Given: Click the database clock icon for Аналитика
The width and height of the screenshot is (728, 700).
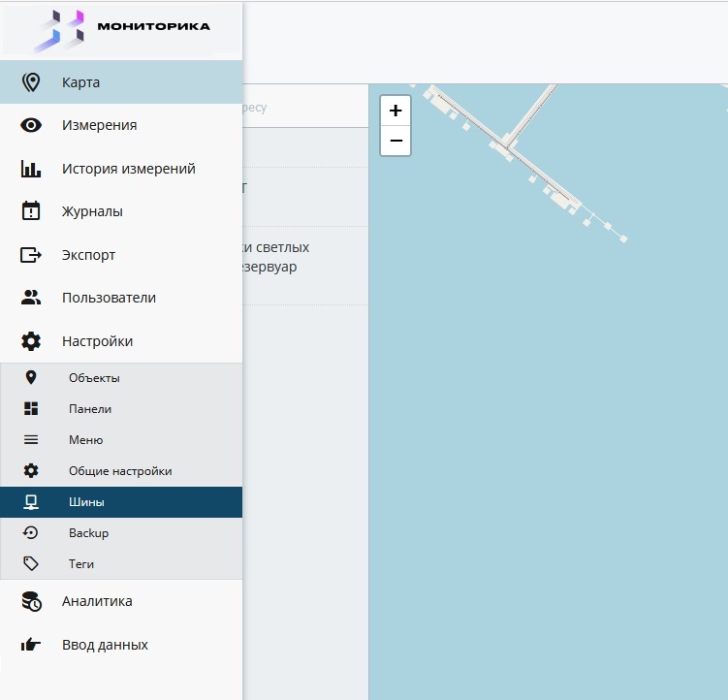Looking at the screenshot, I should (31, 601).
